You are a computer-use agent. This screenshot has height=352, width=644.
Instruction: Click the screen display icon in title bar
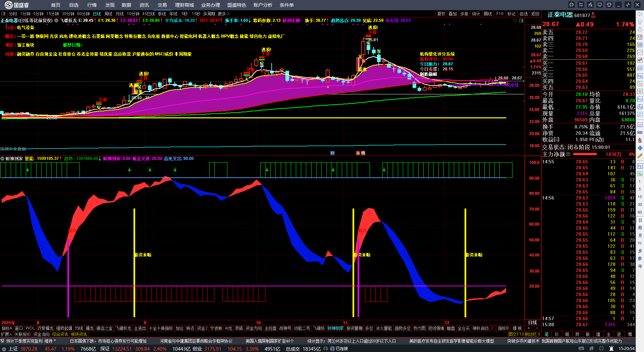pyautogui.click(x=600, y=5)
